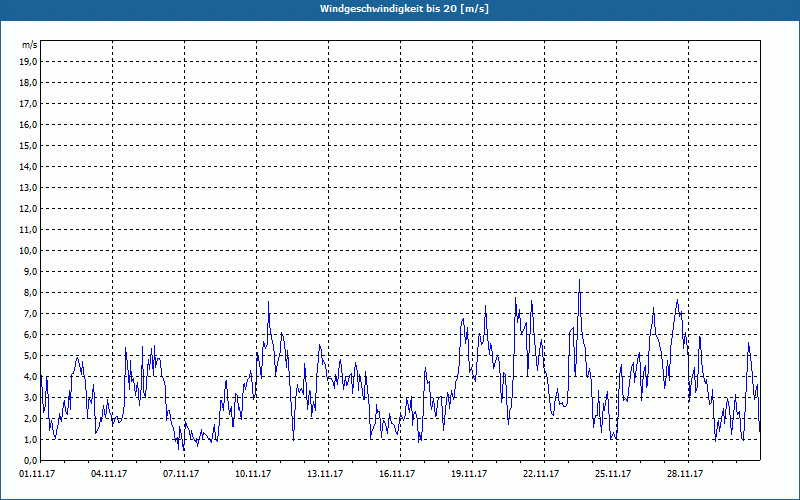The image size is (800, 500).
Task: Click the 16,0 y-axis value
Action: (28, 124)
